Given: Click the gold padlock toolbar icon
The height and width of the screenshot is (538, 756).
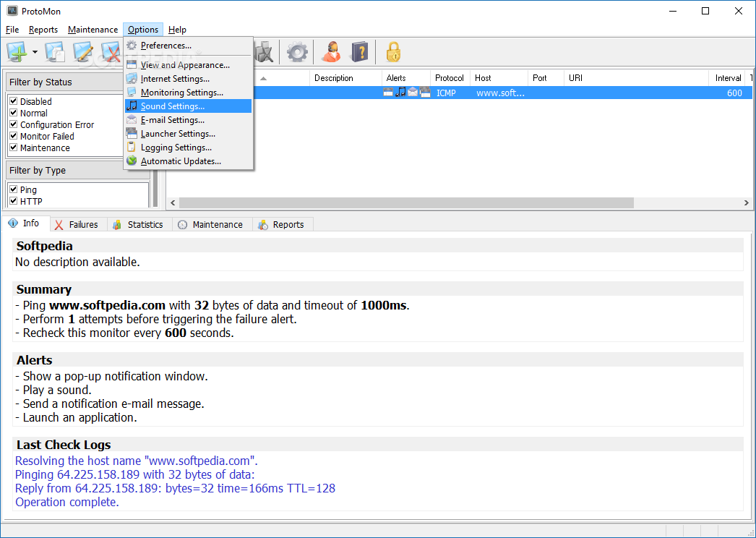Looking at the screenshot, I should 393,51.
